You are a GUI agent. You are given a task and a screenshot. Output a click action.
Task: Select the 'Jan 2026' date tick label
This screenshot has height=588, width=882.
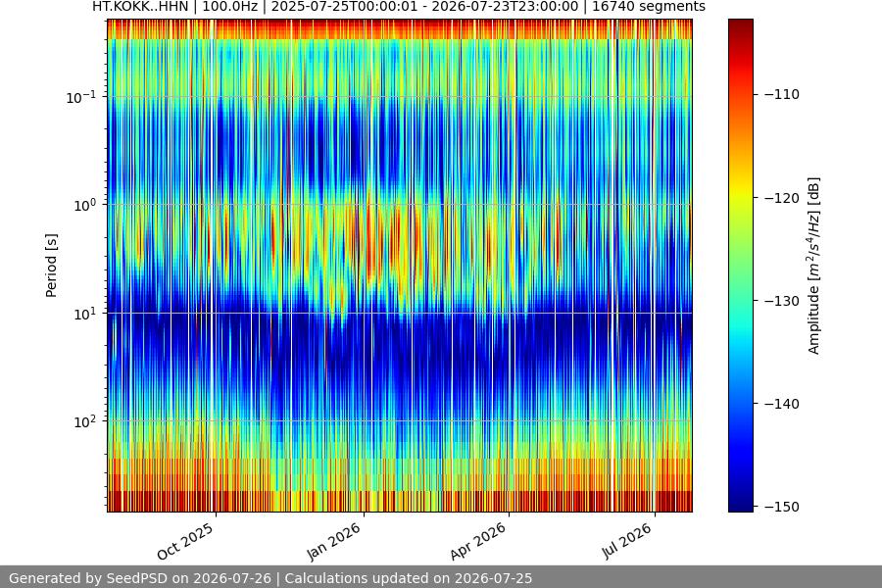pos(333,541)
